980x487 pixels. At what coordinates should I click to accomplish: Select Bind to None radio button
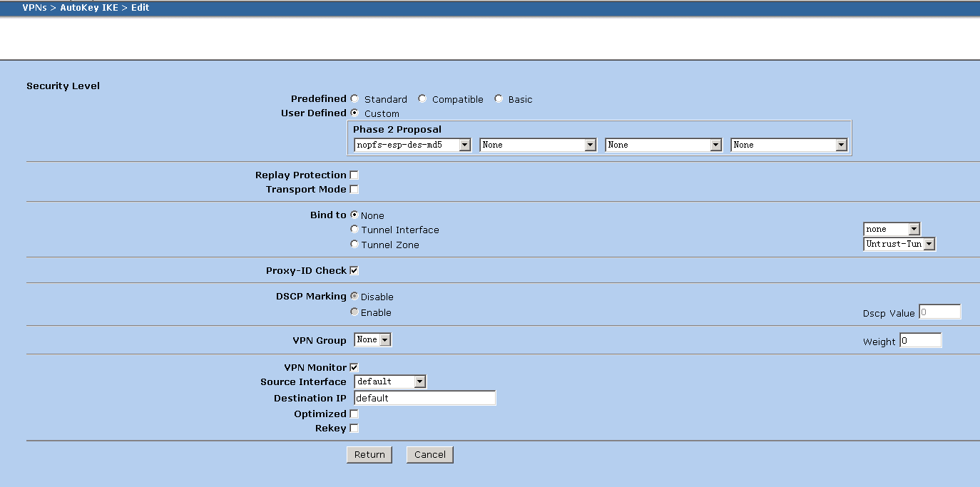point(354,215)
